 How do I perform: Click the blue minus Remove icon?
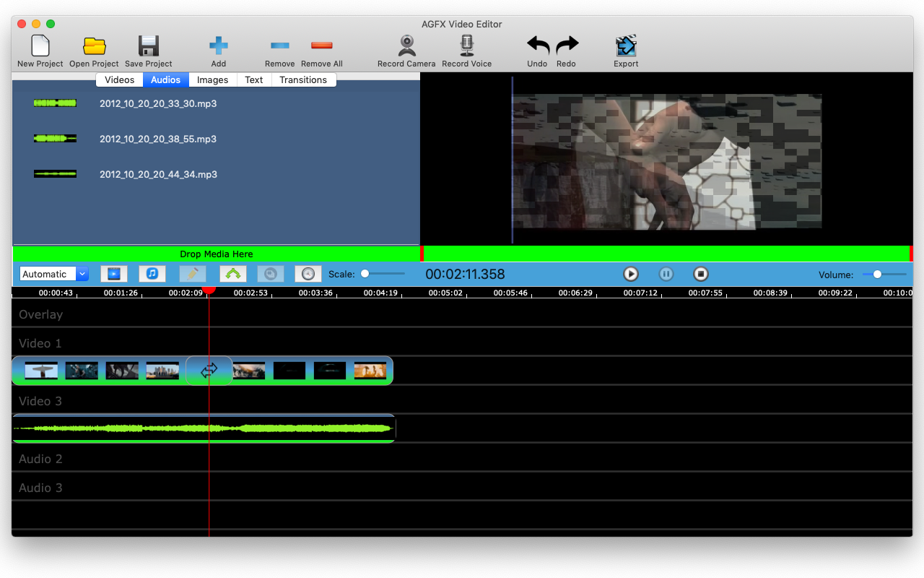pos(279,46)
